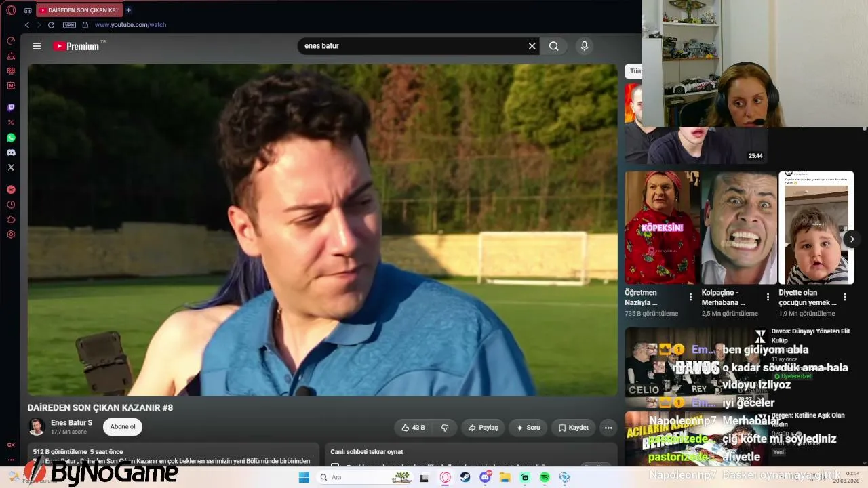The height and width of the screenshot is (488, 868).
Task: Click the YouTube search magnifier button
Action: [x=554, y=46]
